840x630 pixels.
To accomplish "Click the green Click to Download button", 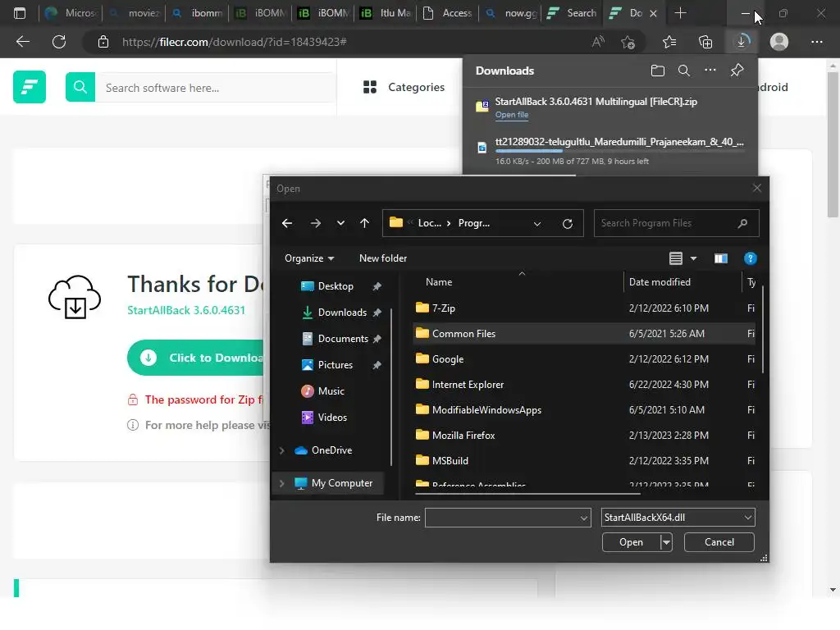I will coord(197,358).
